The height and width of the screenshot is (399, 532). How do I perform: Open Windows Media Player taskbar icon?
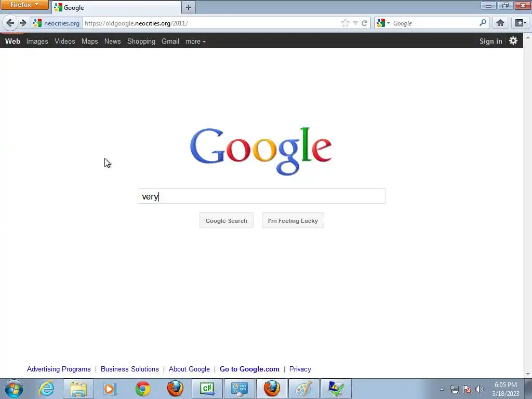point(110,389)
